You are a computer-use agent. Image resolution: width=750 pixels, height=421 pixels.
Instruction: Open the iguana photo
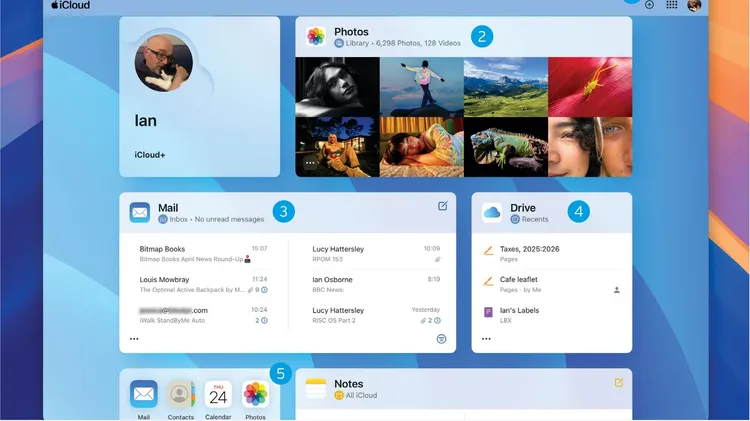506,147
